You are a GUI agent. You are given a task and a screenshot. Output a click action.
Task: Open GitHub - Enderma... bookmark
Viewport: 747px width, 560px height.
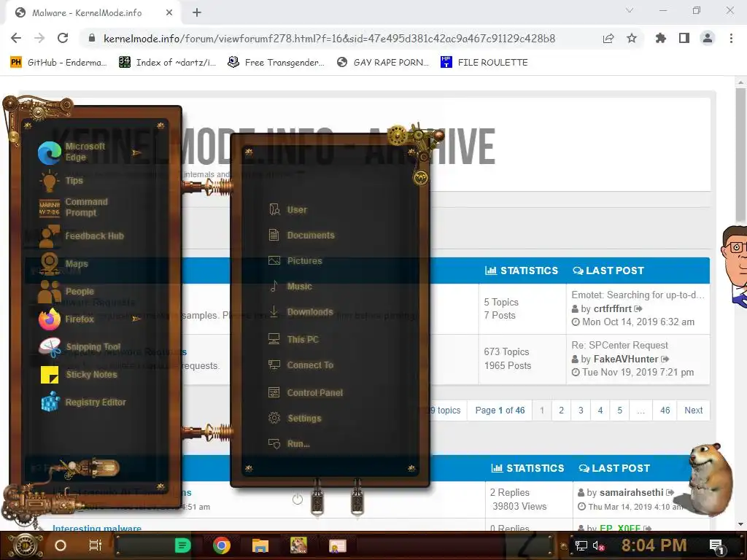tap(58, 63)
